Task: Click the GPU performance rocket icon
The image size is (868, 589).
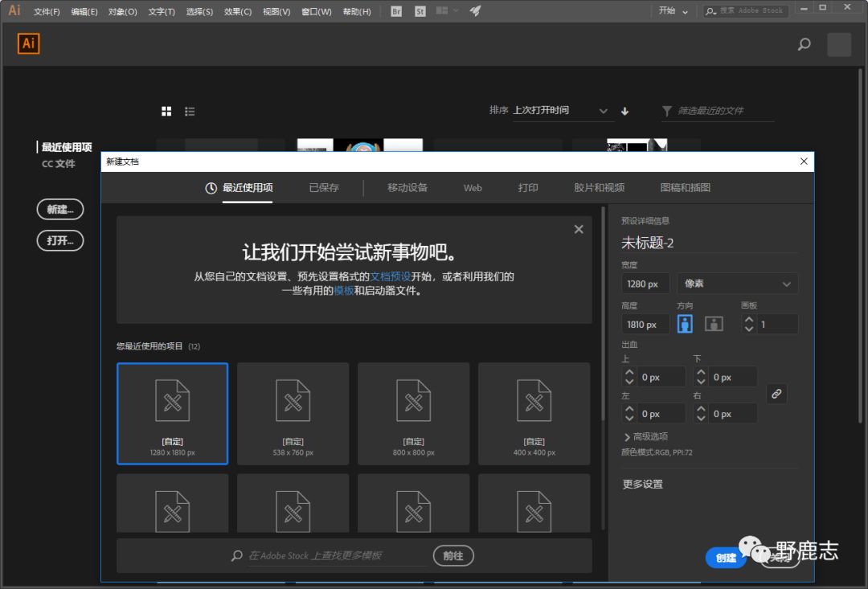Action: coord(475,11)
